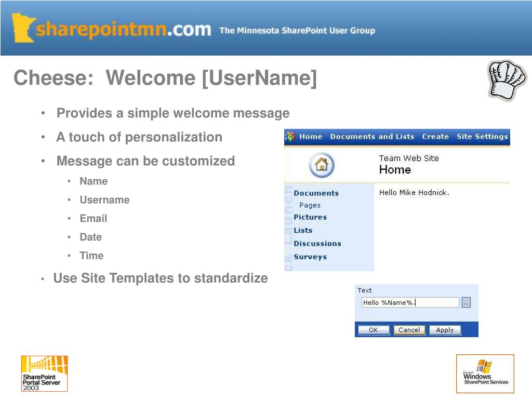The width and height of the screenshot is (532, 399).
Task: Click The Minnesota SharePoint User Group tagline
Action: [x=297, y=31]
